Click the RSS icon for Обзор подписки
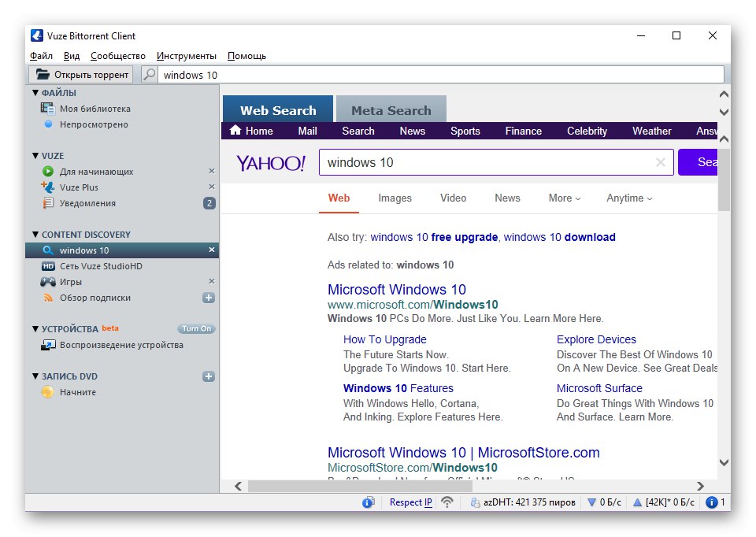The width and height of the screenshot is (756, 537). click(x=48, y=298)
